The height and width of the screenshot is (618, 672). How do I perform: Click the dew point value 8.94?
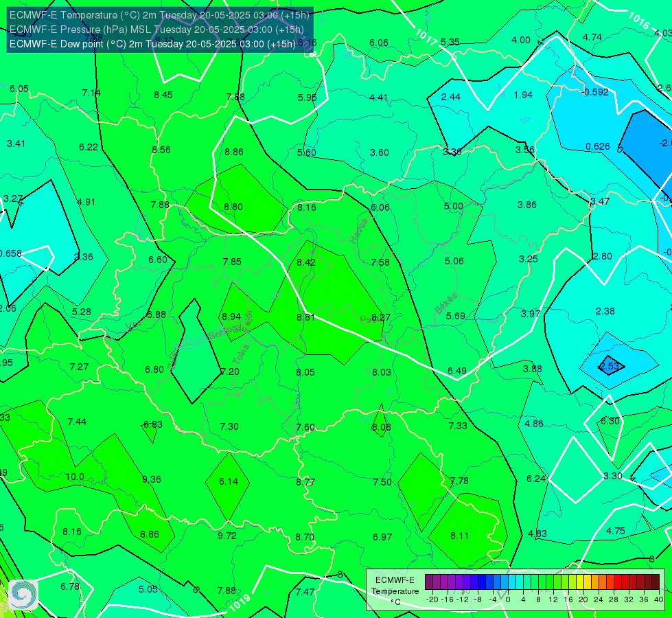(x=231, y=317)
